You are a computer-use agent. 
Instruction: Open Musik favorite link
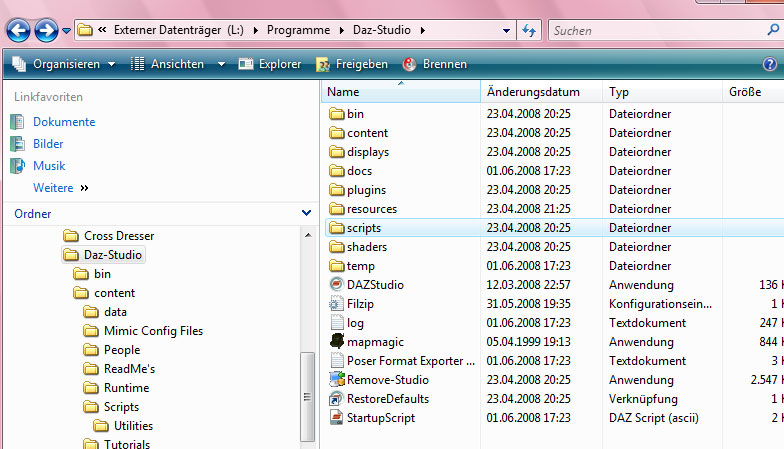click(x=49, y=166)
